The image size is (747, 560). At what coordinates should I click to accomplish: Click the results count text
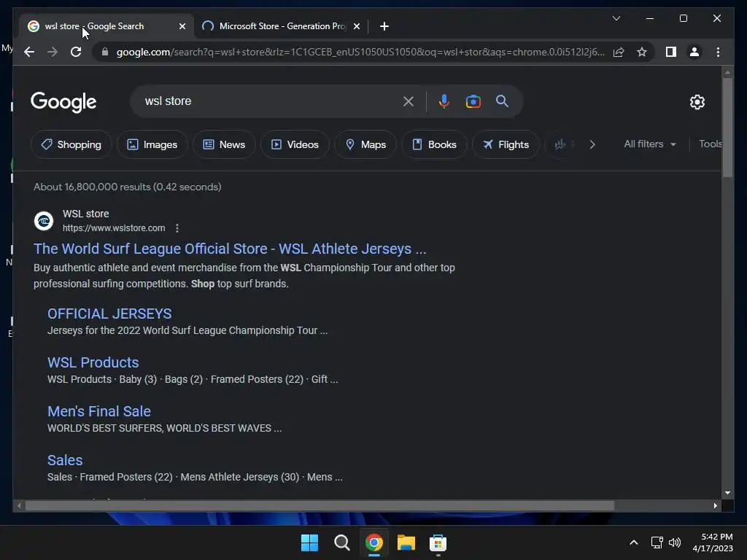pyautogui.click(x=127, y=187)
